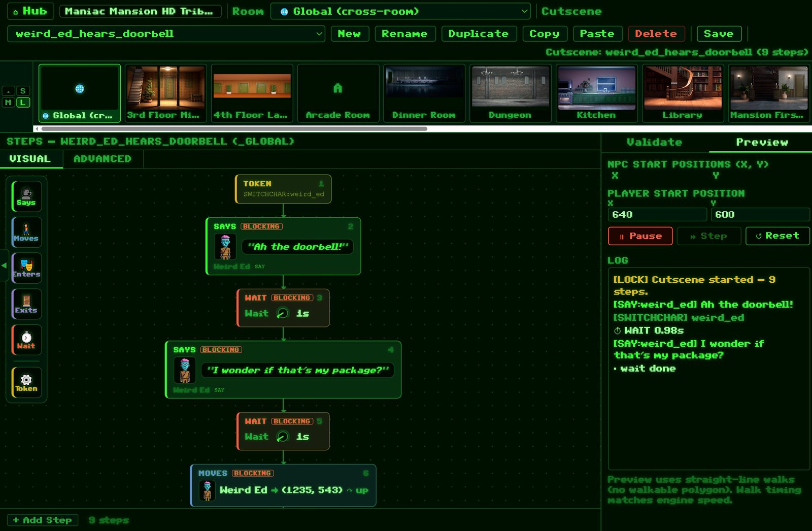
Task: Select the "I wonder if that's my package?" text
Action: point(298,370)
